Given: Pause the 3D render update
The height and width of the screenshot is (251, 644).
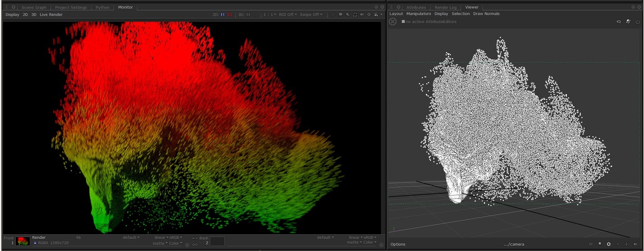Looking at the screenshot, I should pos(248,14).
